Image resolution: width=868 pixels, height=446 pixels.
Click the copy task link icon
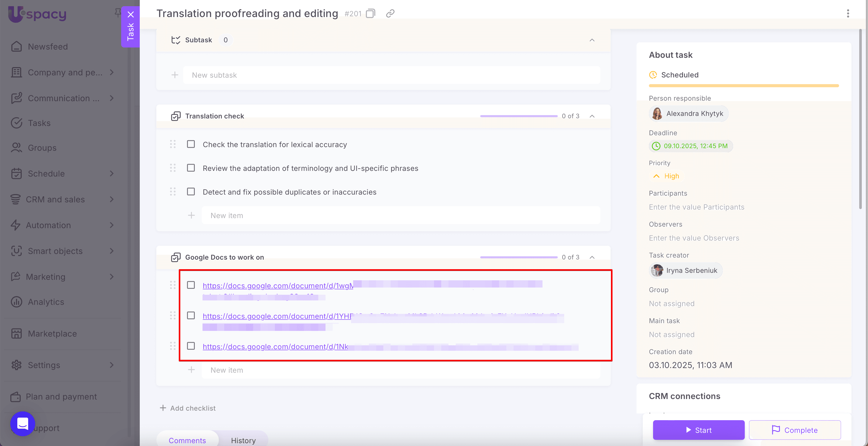click(390, 13)
